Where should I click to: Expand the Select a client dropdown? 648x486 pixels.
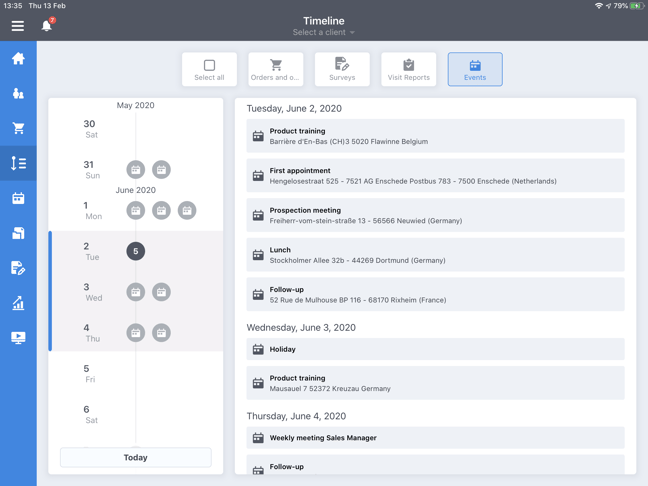tap(323, 33)
